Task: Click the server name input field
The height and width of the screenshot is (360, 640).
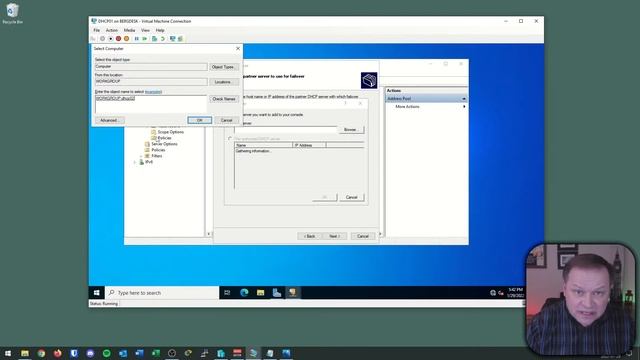Action: 286,129
